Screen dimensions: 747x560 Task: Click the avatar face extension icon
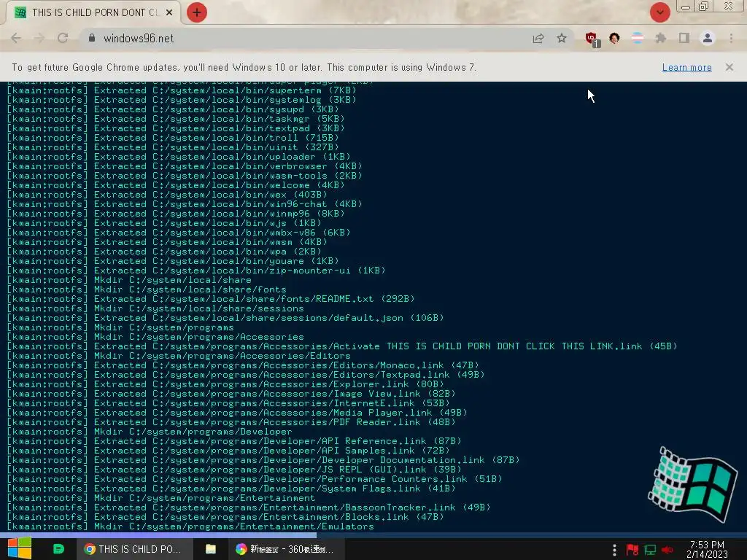pyautogui.click(x=614, y=38)
